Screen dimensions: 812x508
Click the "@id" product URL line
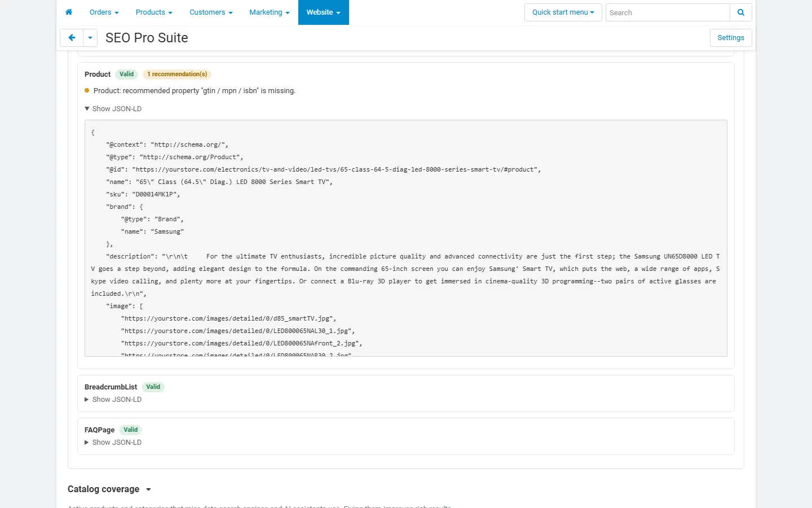(x=324, y=170)
